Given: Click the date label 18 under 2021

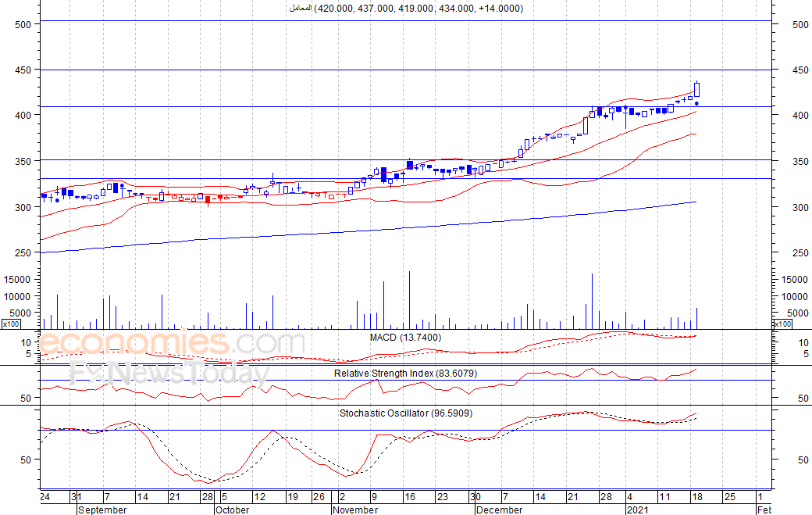Looking at the screenshot, I should click(x=697, y=497).
